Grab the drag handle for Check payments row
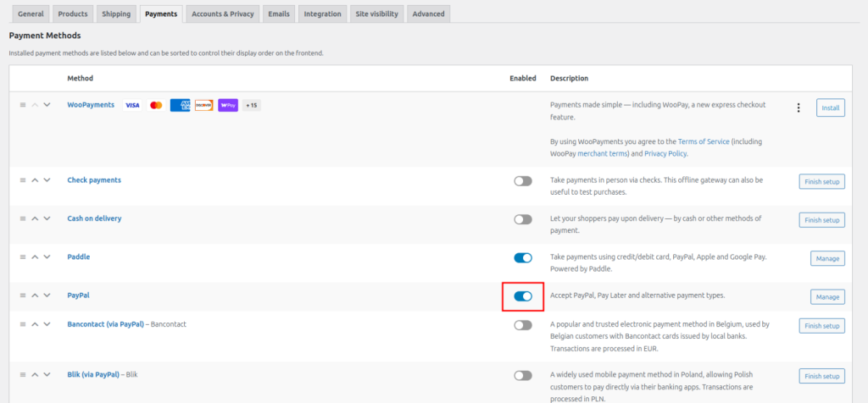This screenshot has width=868, height=403. [23, 180]
